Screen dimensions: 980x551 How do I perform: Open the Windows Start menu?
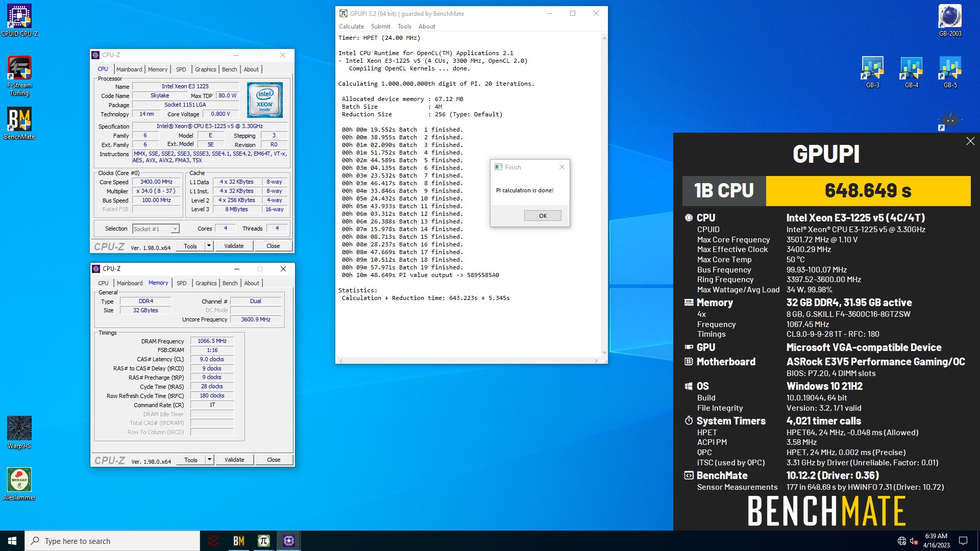[12, 541]
